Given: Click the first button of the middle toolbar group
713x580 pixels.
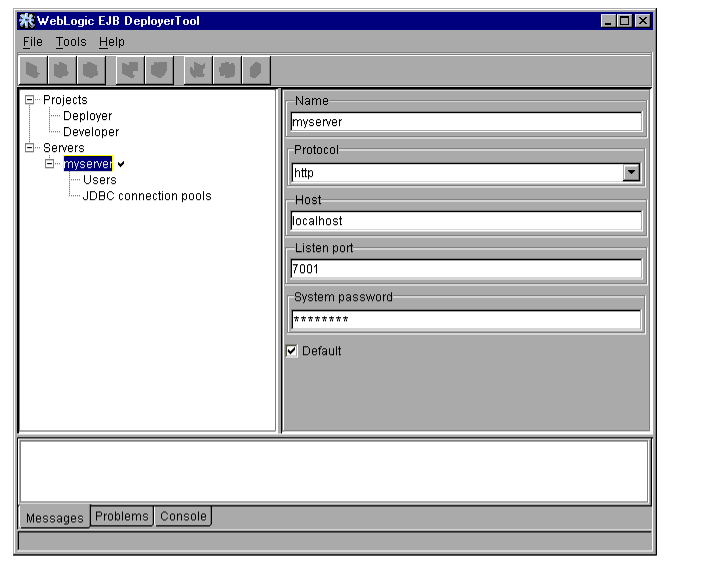Looking at the screenshot, I should point(130,70).
